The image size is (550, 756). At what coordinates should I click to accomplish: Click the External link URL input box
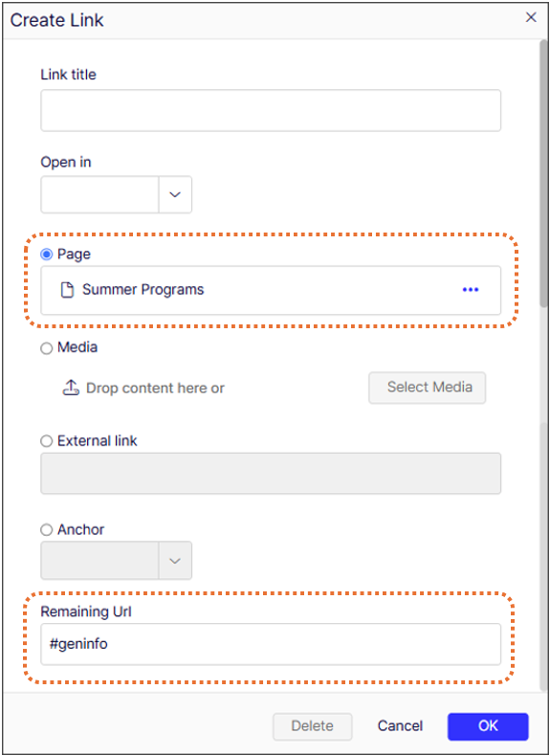click(271, 473)
